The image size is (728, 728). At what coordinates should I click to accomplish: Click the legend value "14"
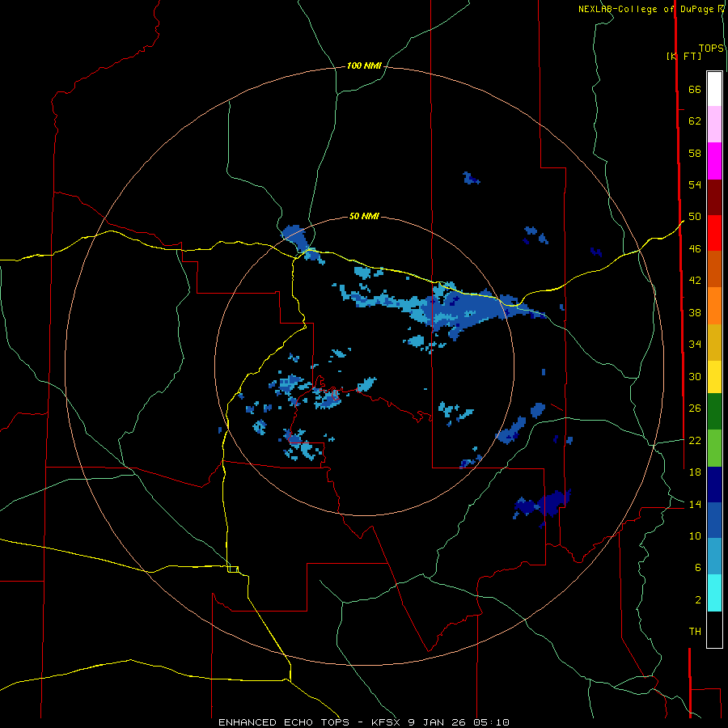(x=695, y=504)
